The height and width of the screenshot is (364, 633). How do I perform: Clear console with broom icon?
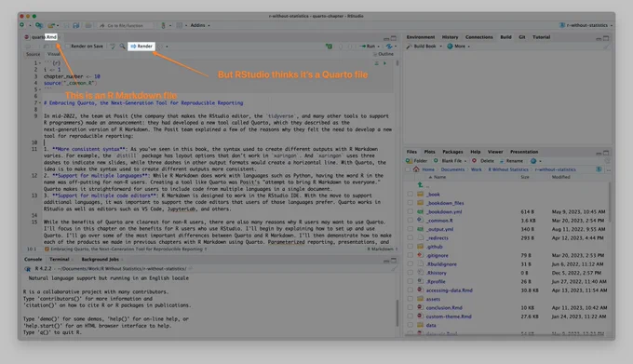click(x=394, y=269)
